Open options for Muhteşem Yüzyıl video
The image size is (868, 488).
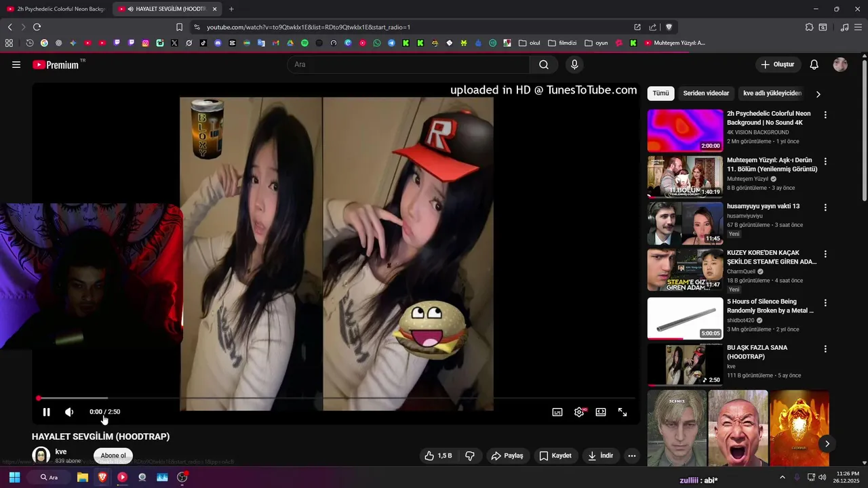(x=825, y=162)
